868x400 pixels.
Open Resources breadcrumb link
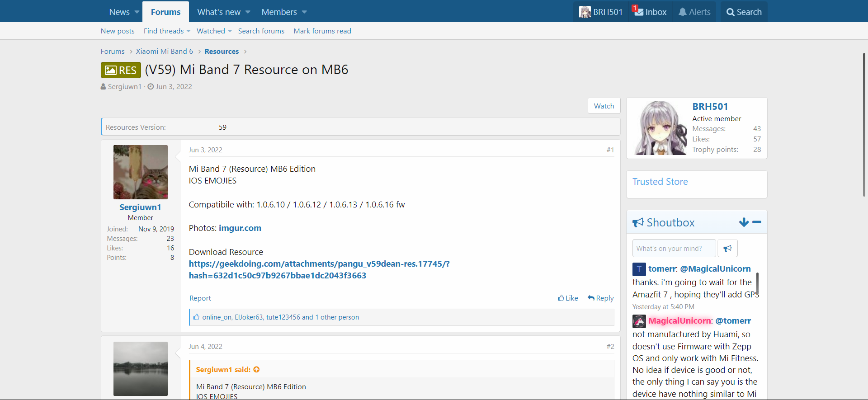point(222,52)
